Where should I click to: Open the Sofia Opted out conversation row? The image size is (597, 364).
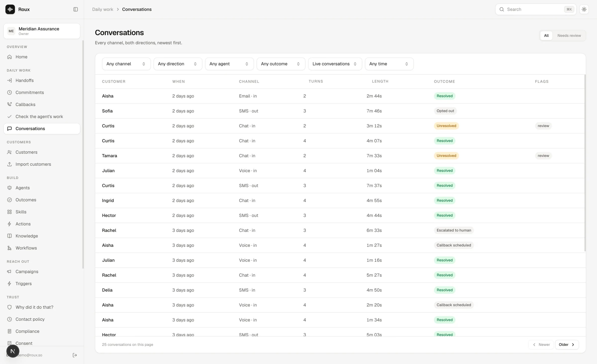point(340,111)
